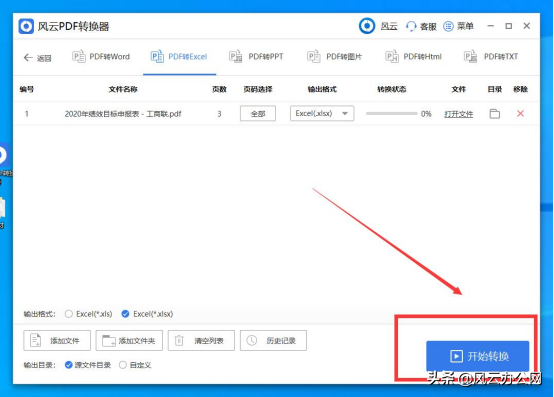
Task: Switch to the PDF转图片 tab
Action: pos(334,57)
